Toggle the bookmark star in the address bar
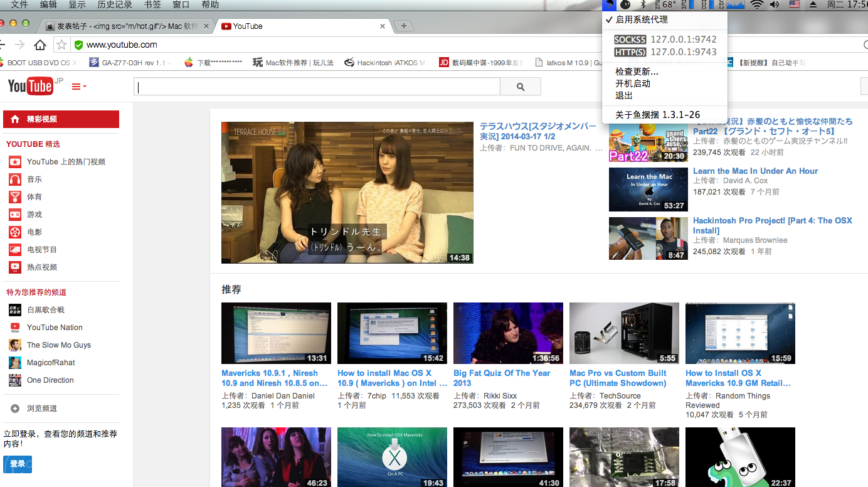Screen dimensions: 868x487 60,45
